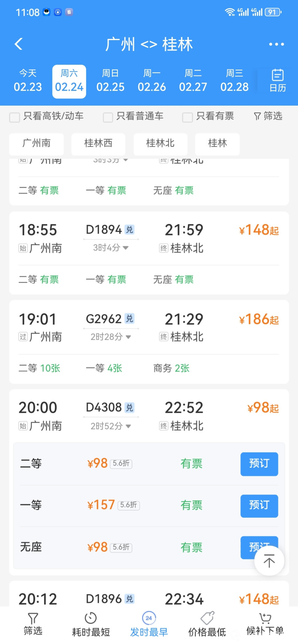Open the calendar date picker
This screenshot has height=644, width=298.
[278, 81]
